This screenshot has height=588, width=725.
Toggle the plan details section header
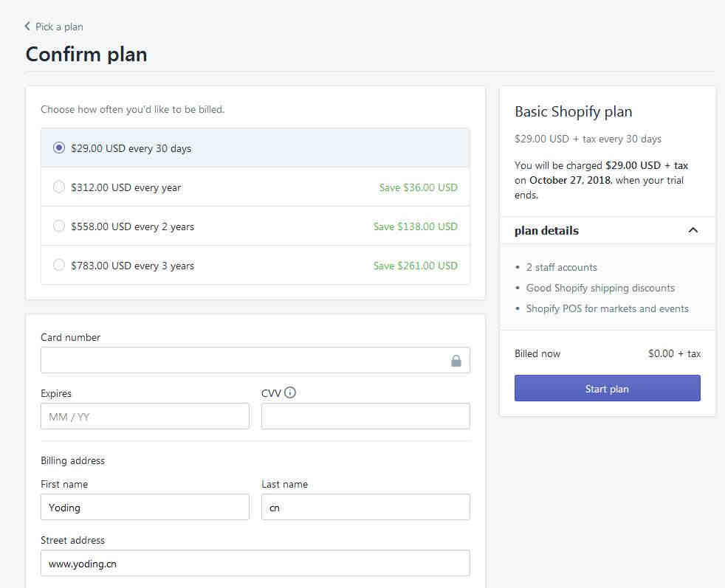pos(607,230)
